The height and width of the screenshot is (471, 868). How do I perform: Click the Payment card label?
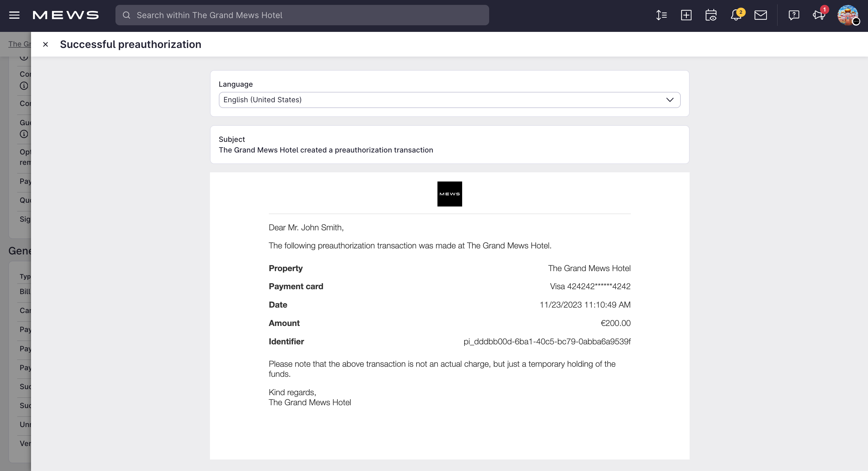pos(296,287)
